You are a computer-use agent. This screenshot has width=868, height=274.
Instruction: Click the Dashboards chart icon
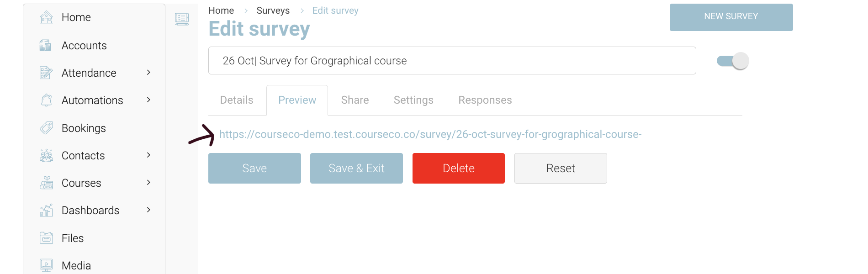(x=46, y=210)
